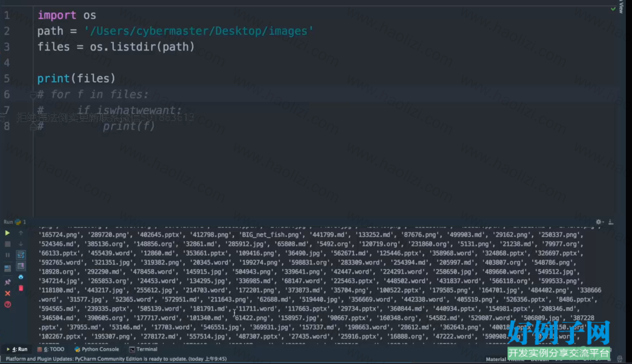The image size is (632, 364).
Task: Click the Down stack trace arrow
Action: 21,244
